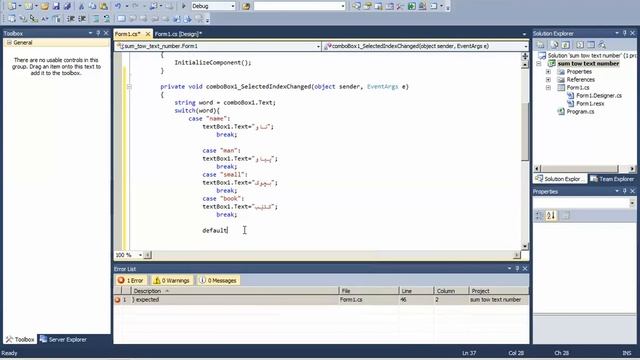Expand the References node
640x360 pixels.
pyautogui.click(x=548, y=80)
